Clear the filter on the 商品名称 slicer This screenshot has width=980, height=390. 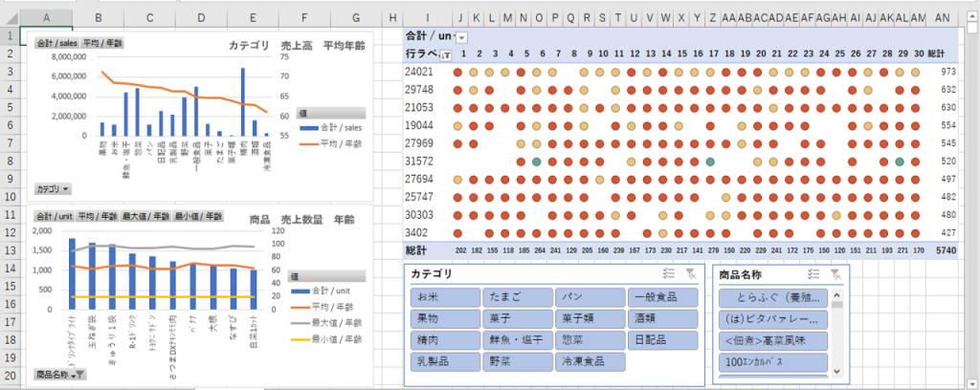(x=835, y=273)
